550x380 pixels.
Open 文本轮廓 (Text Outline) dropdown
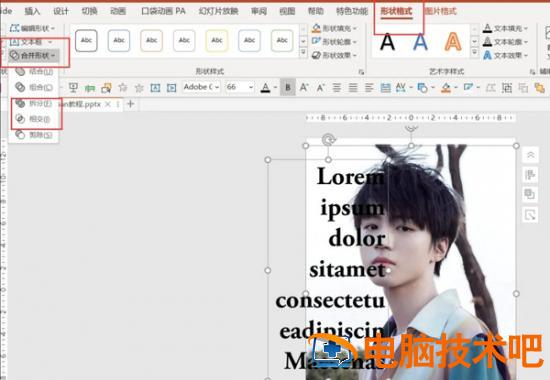pyautogui.click(x=505, y=42)
